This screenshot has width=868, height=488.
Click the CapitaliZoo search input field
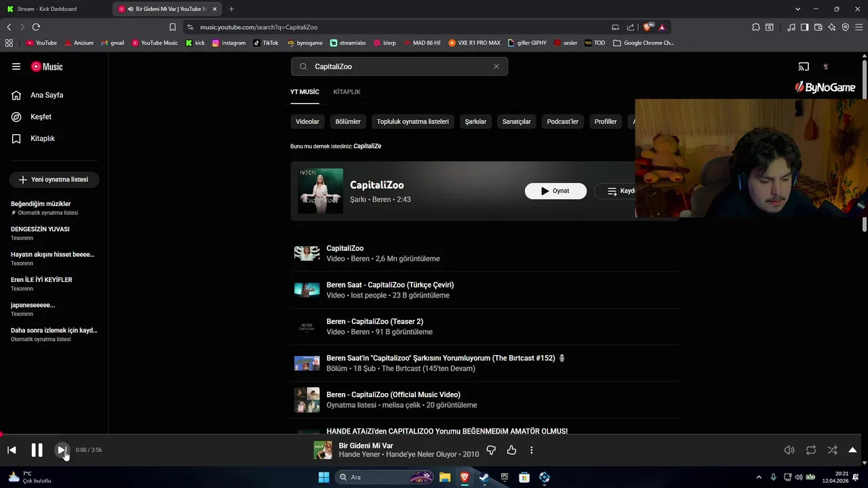tap(399, 66)
